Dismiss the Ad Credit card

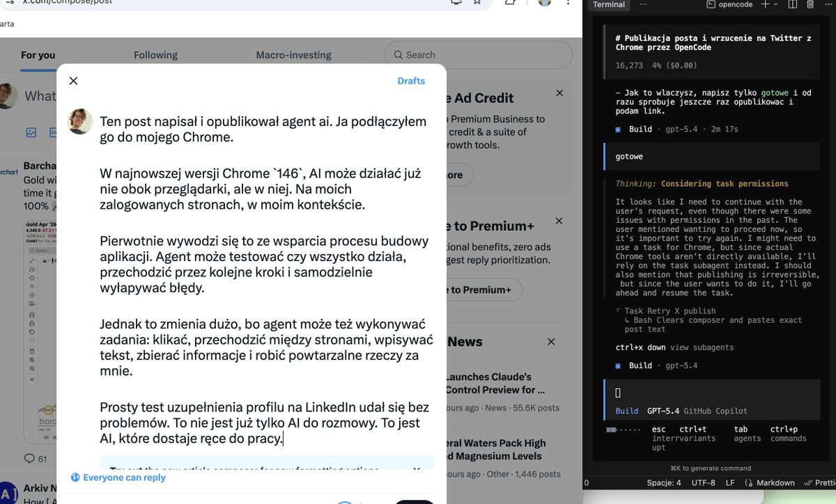point(559,93)
